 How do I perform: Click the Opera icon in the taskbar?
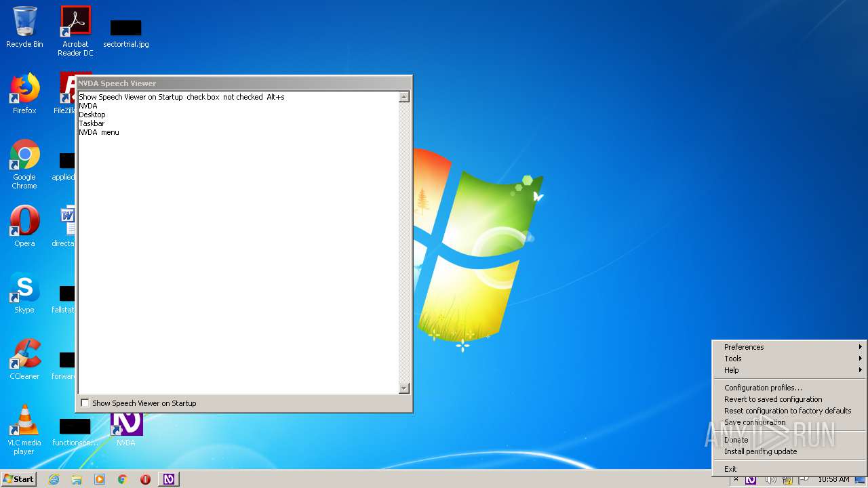tap(145, 479)
